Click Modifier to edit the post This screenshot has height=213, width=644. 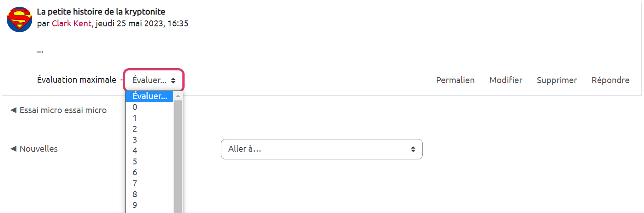(x=506, y=80)
